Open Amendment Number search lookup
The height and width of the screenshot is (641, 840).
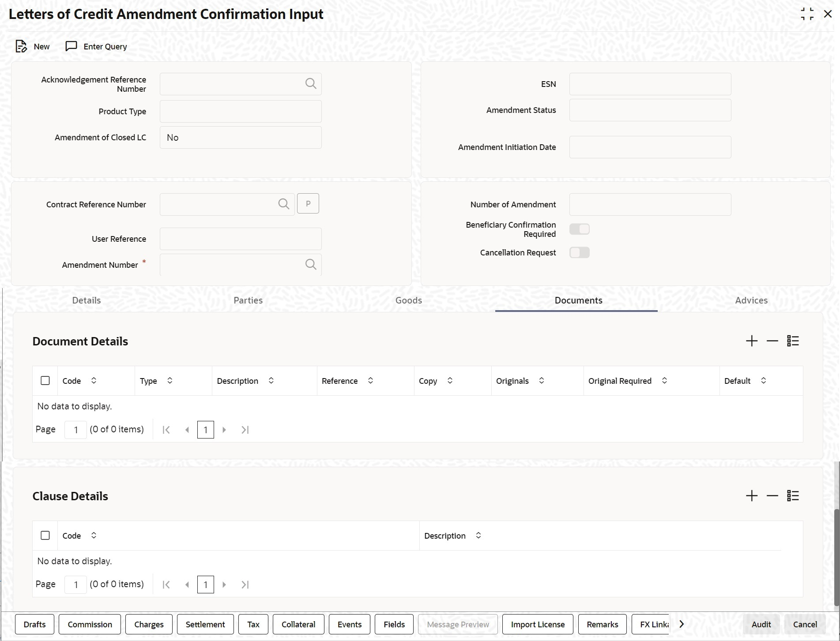point(311,265)
